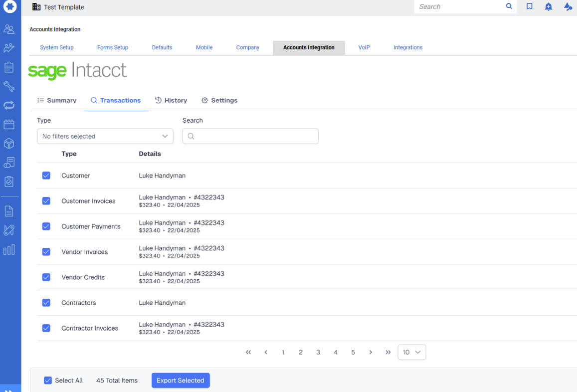
Task: Open the System Setup tab
Action: click(57, 47)
